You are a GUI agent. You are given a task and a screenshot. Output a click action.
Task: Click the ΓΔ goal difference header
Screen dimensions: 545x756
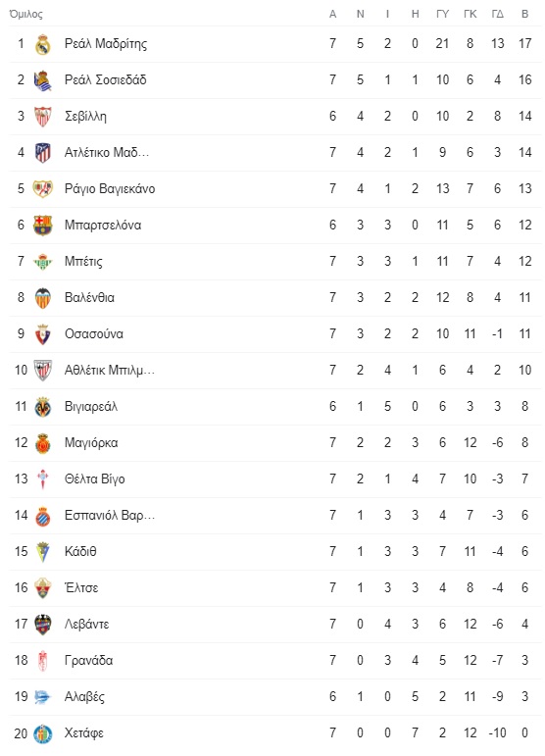coord(498,15)
